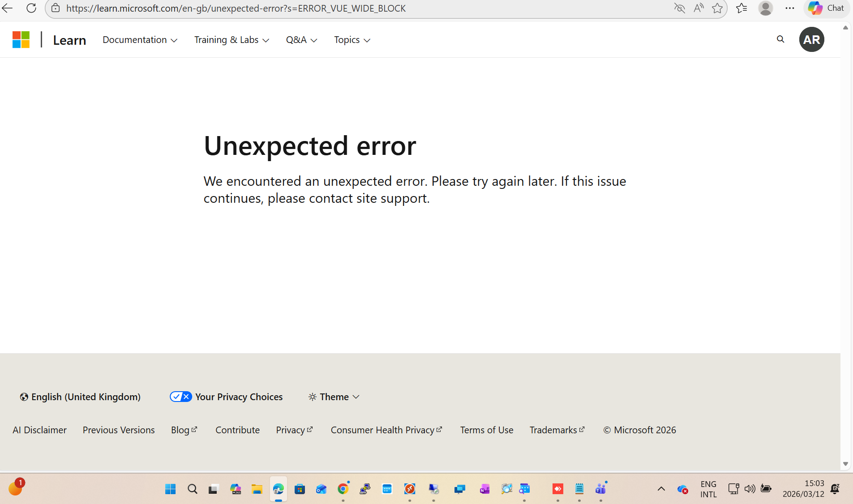This screenshot has height=504, width=853.
Task: Open browser Settings and more menu
Action: 790,8
